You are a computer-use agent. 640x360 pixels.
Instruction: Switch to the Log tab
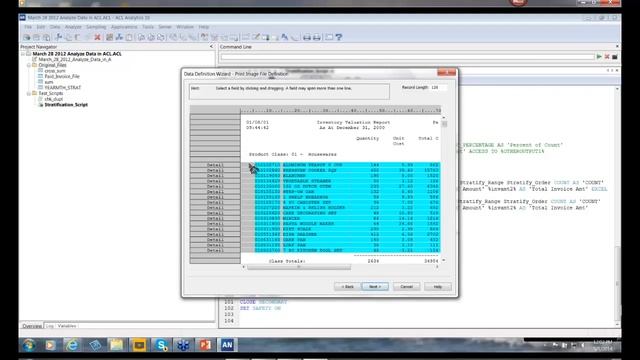[x=49, y=326]
